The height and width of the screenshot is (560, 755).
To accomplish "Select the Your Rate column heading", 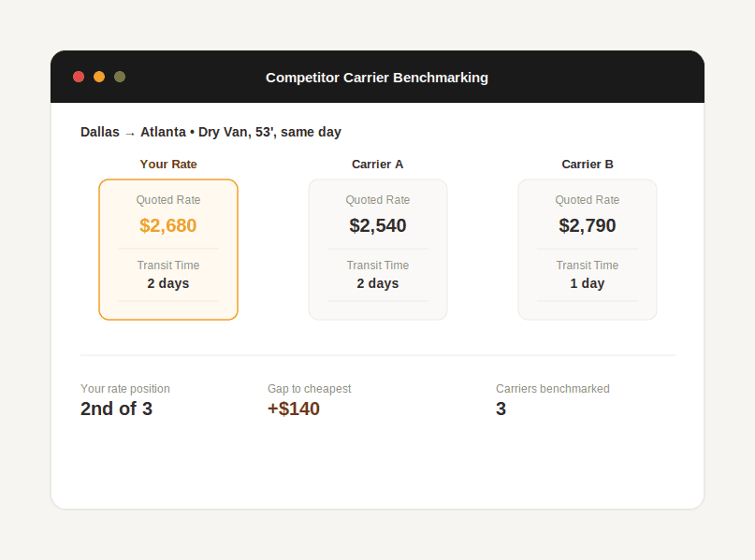I will (168, 164).
